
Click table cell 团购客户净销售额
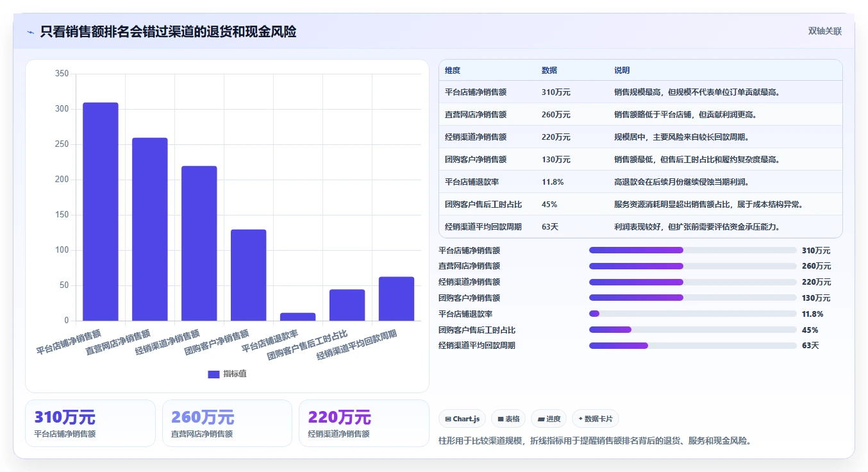[476, 160]
